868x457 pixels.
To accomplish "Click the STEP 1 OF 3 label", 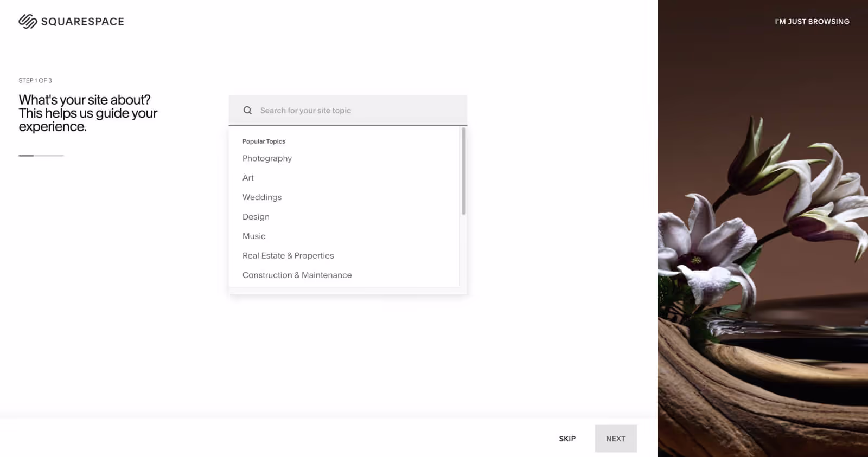I will (x=35, y=80).
